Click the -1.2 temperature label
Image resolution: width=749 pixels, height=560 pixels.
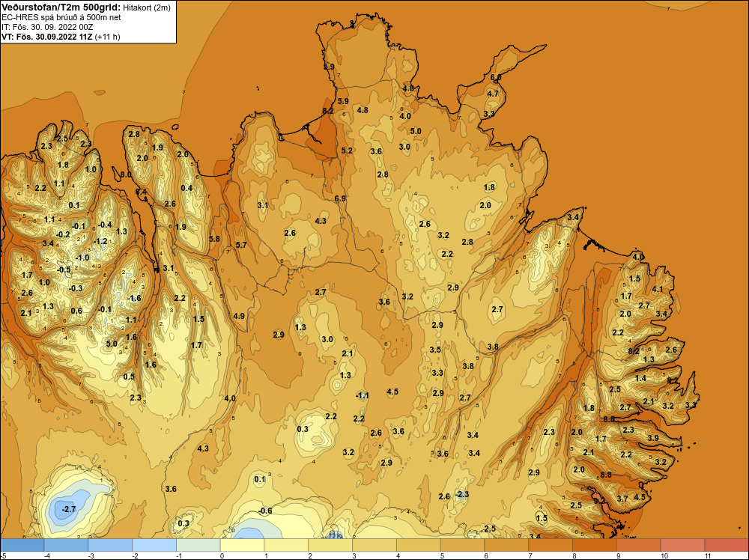100,242
